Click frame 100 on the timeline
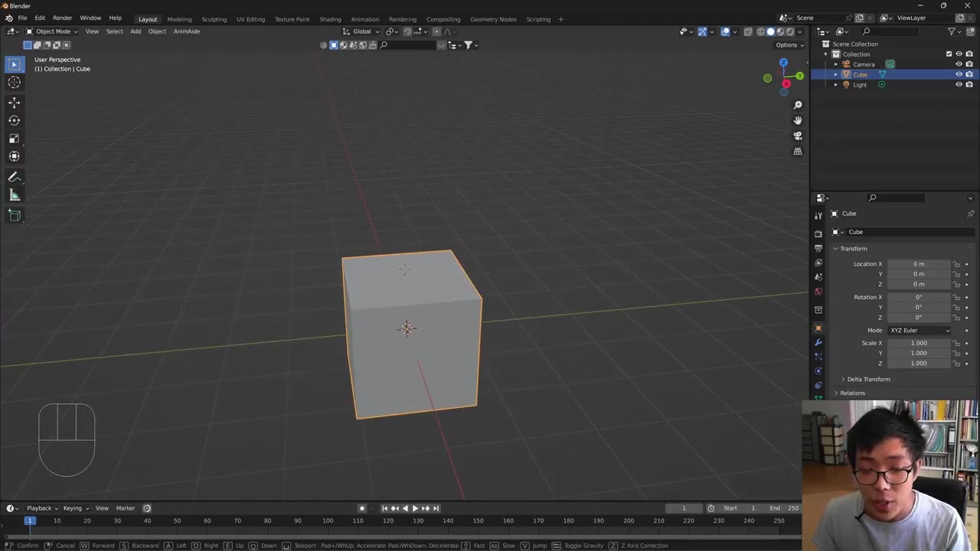 click(328, 521)
